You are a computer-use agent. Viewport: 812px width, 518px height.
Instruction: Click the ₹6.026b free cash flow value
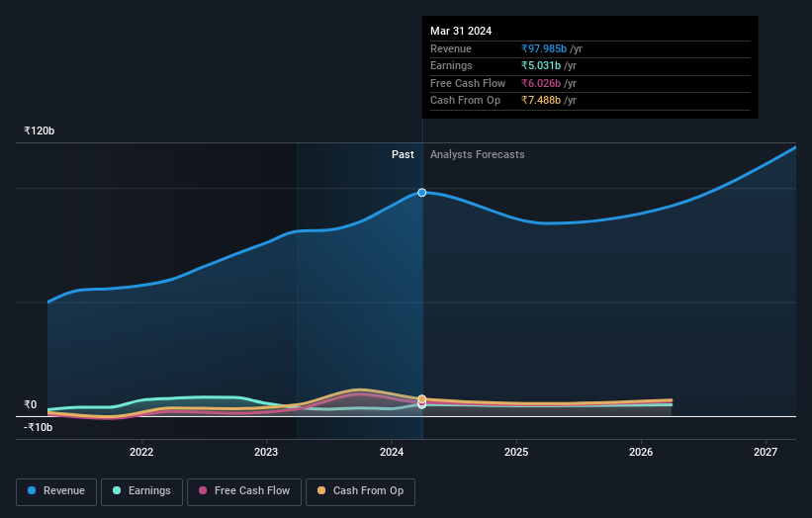point(541,83)
